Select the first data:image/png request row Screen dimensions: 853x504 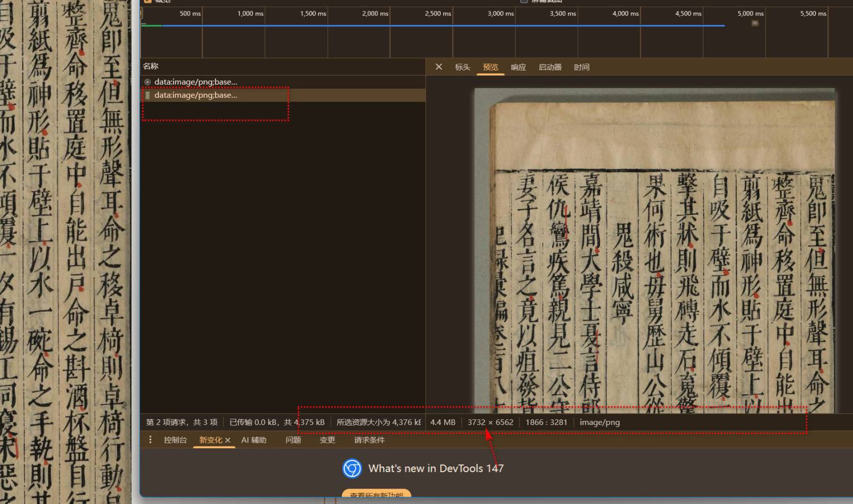[196, 82]
